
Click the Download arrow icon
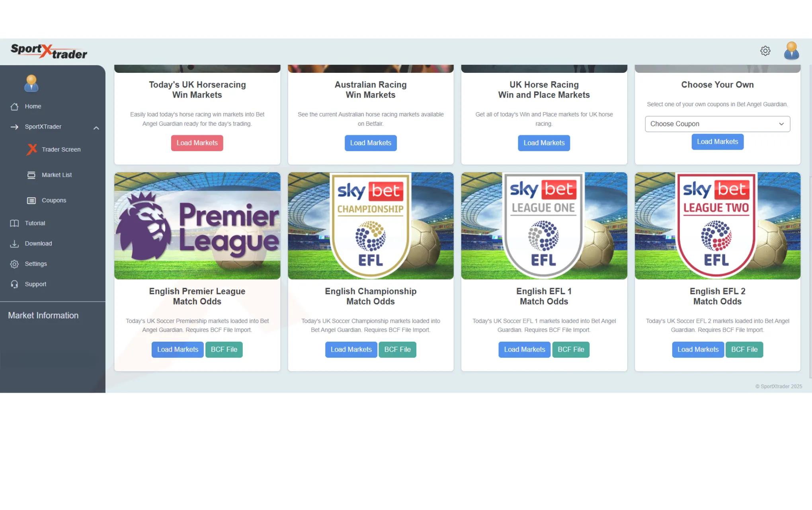point(14,243)
